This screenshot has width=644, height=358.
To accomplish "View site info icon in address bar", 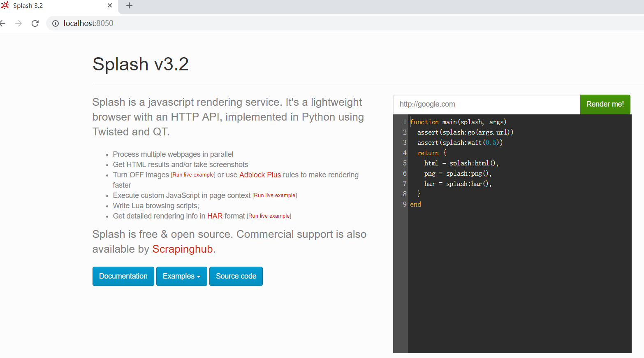I will 56,23.
